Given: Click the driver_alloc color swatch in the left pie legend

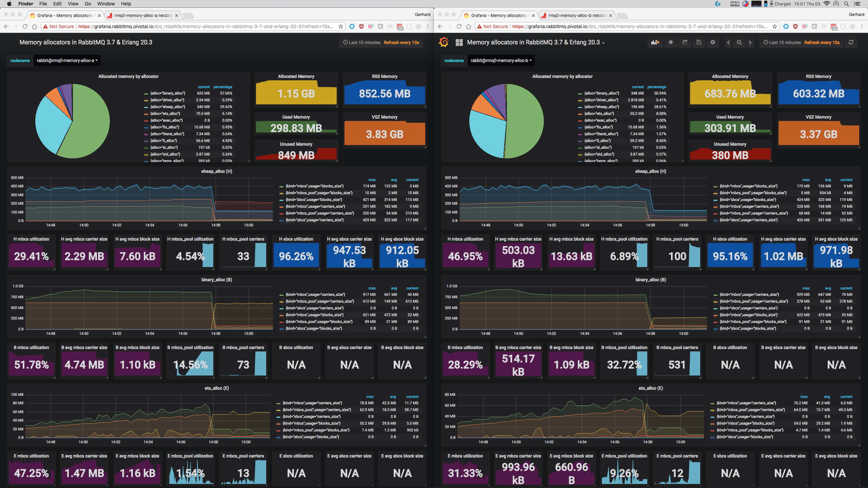Looking at the screenshot, I should 146,100.
